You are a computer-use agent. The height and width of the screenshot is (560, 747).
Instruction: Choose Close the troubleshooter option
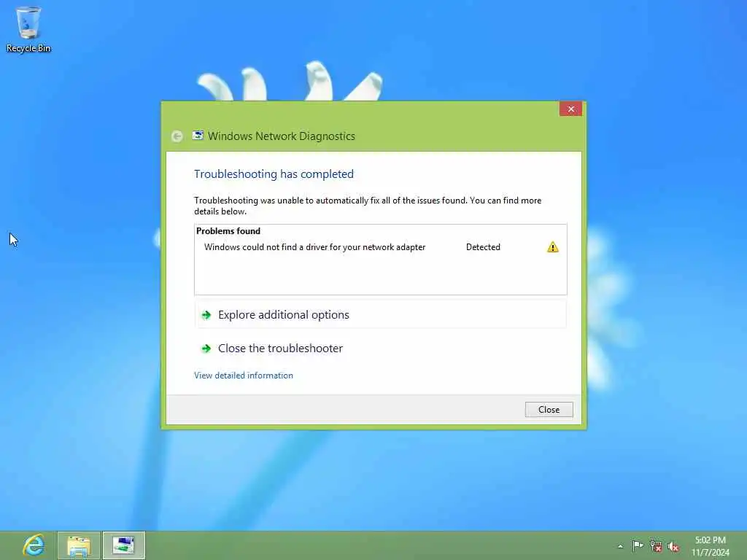pos(380,348)
